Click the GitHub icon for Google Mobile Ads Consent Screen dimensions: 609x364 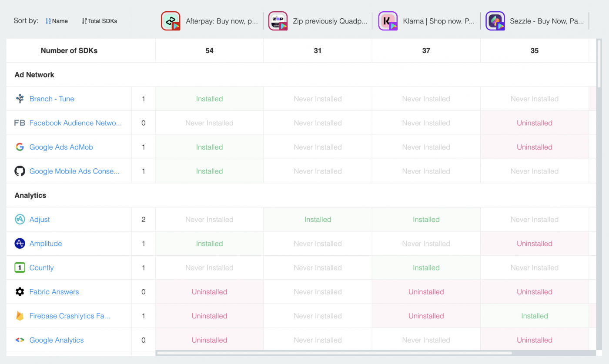point(20,171)
